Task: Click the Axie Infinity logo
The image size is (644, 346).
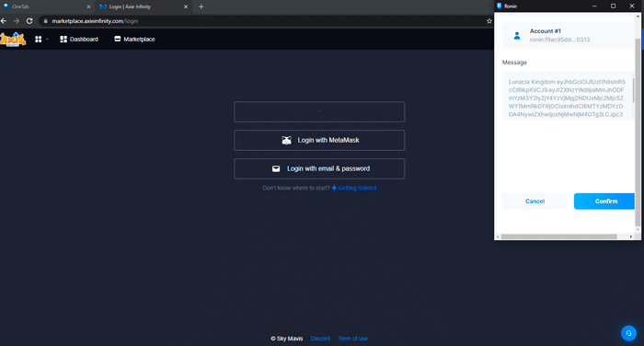Action: coord(13,40)
